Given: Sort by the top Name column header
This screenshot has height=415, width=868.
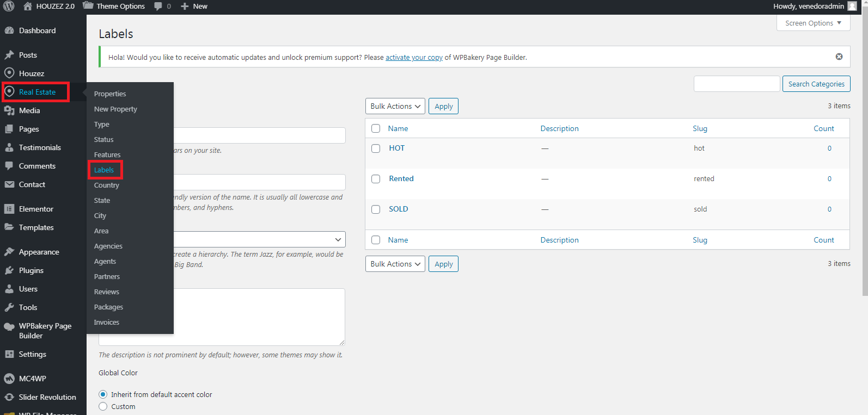Looking at the screenshot, I should [398, 128].
